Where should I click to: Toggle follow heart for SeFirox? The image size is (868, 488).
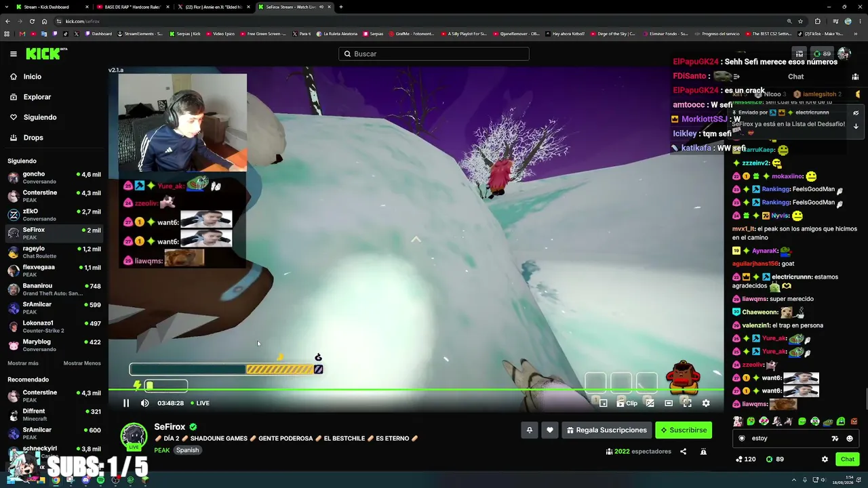550,430
